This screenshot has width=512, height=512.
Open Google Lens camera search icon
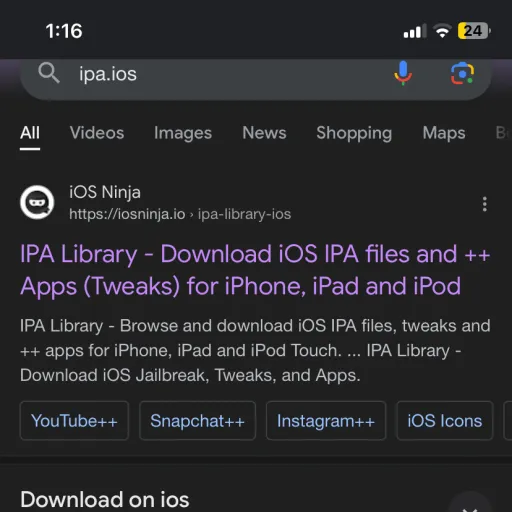coord(462,73)
